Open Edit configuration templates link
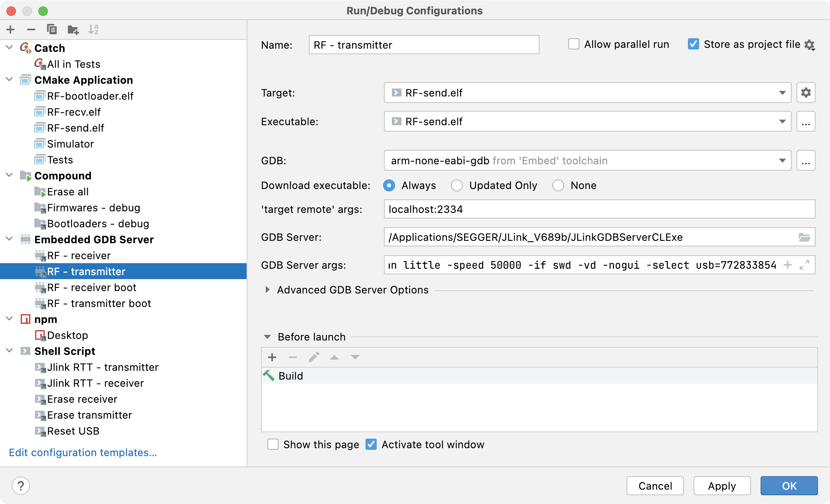Screen dimensions: 830x504 83,453
